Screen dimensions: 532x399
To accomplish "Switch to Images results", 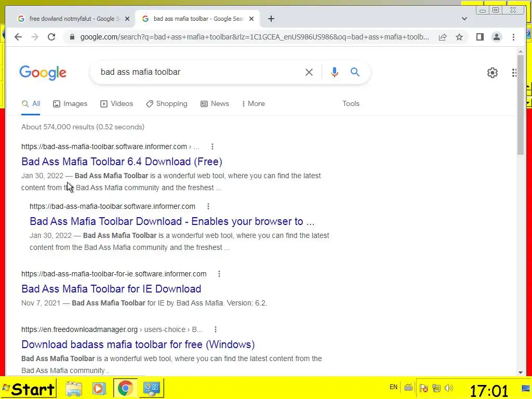I will (x=70, y=104).
